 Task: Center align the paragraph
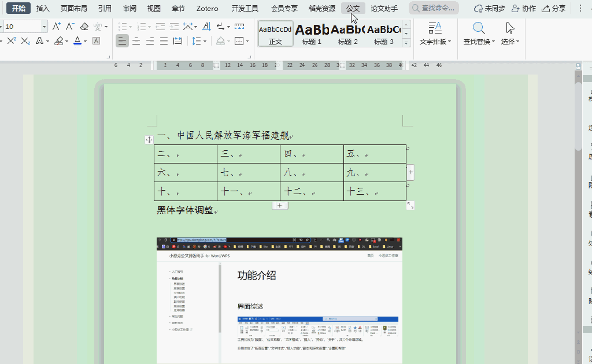[136, 41]
